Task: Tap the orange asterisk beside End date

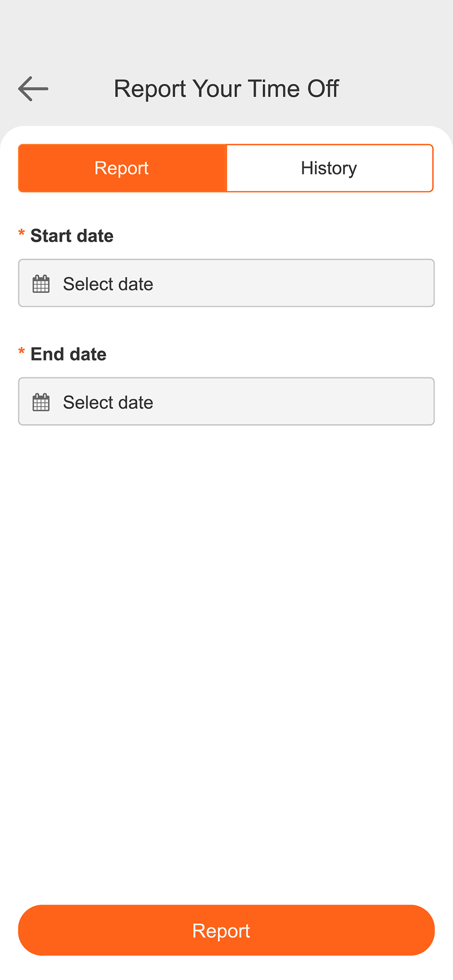Action: point(22,350)
